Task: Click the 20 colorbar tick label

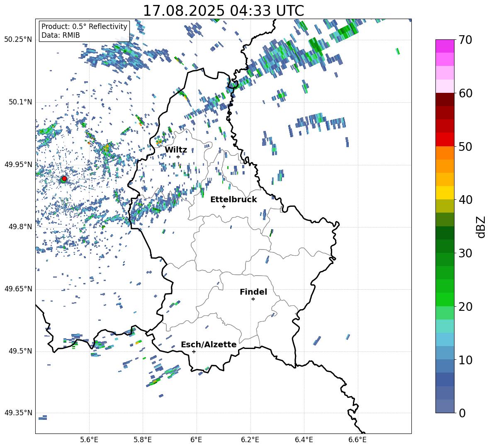Action: pos(465,306)
